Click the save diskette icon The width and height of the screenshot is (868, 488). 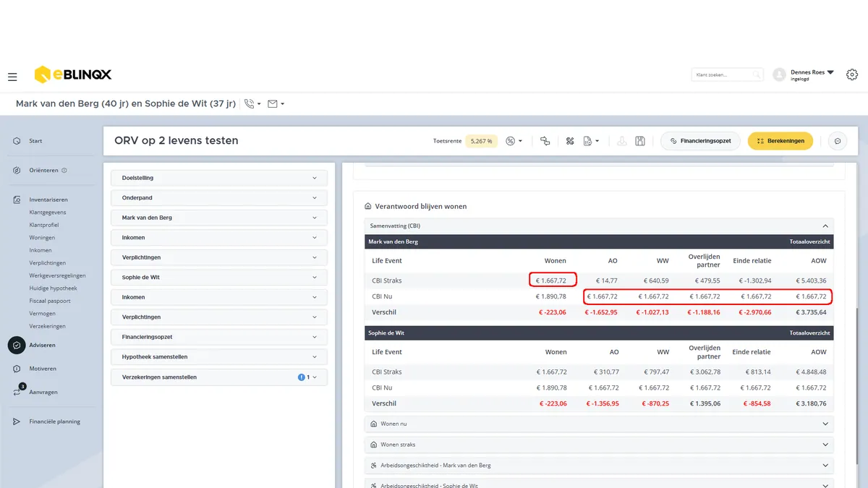point(640,141)
